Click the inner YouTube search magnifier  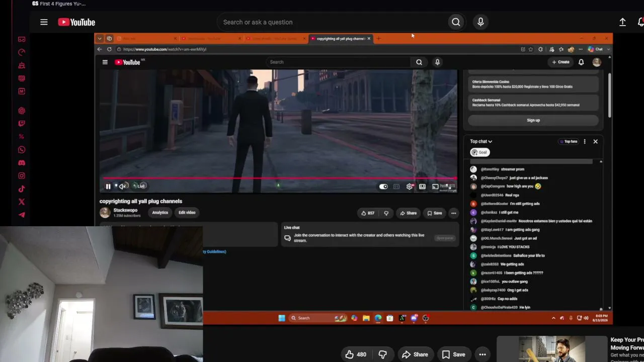point(419,62)
